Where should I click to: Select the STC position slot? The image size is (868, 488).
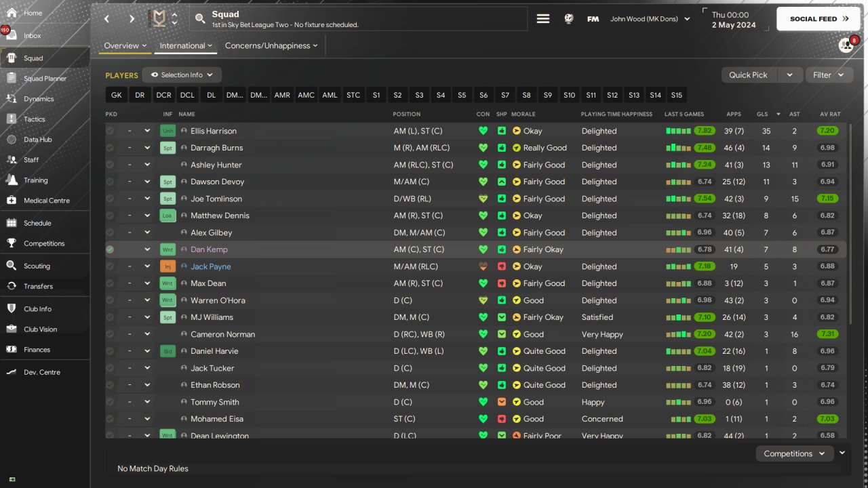pos(353,96)
